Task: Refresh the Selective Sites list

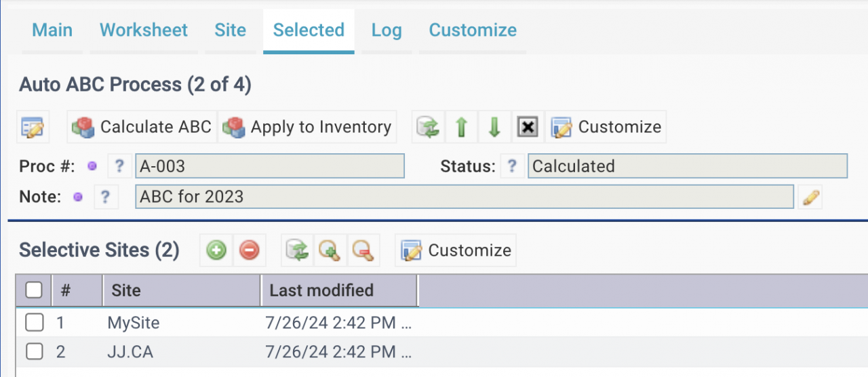Action: 297,250
